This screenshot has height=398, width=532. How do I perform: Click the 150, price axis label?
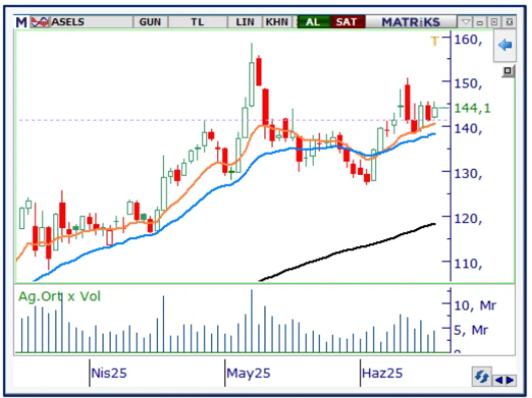point(468,84)
